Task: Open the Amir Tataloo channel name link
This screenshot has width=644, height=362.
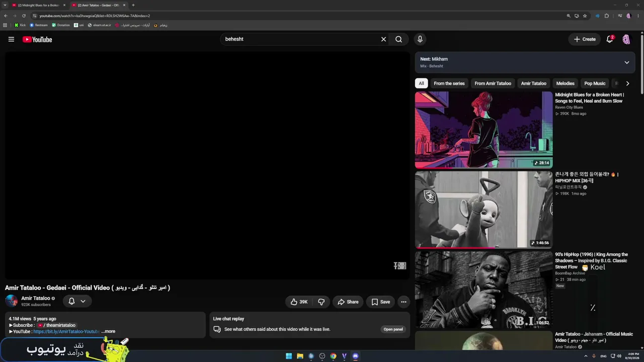Action: pyautogui.click(x=36, y=298)
